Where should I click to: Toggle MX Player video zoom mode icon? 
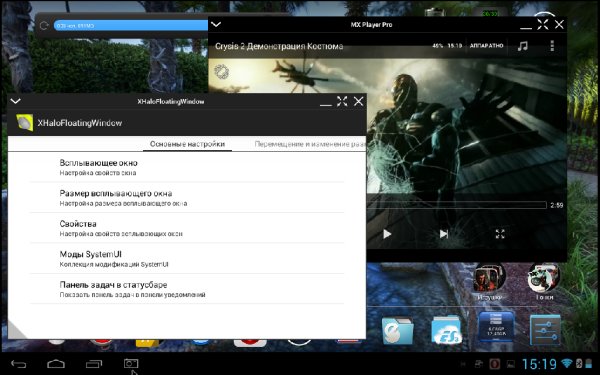[x=500, y=234]
